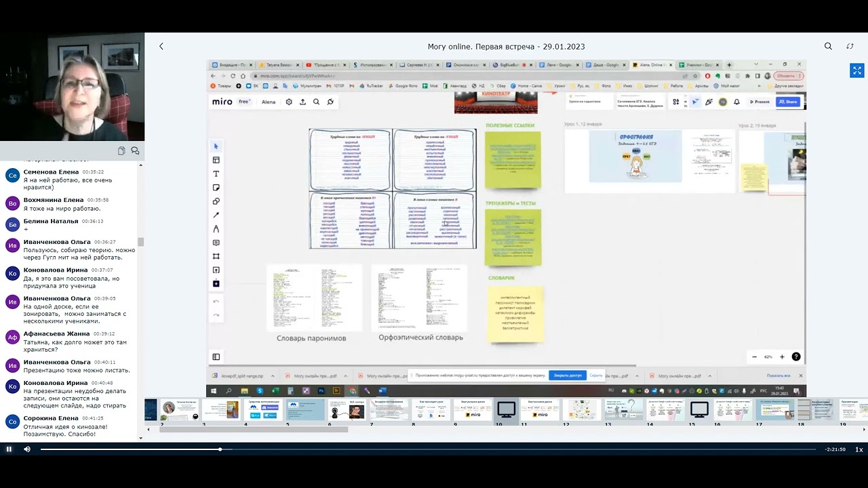Click Miro's export board upload icon

pyautogui.click(x=302, y=102)
